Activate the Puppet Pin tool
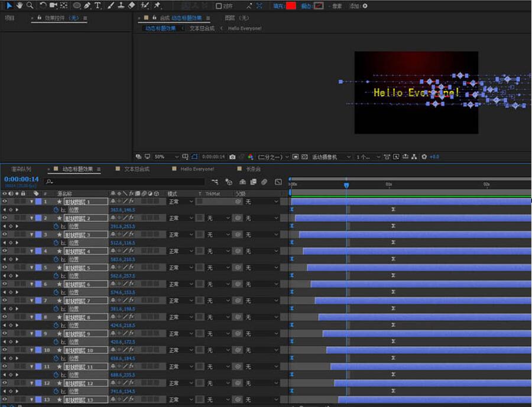This screenshot has height=407, width=532. pos(157,5)
